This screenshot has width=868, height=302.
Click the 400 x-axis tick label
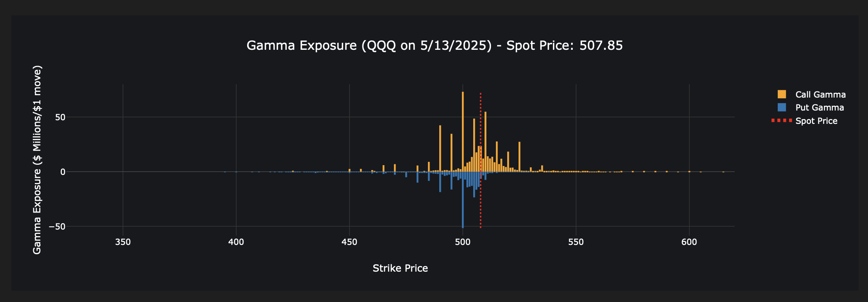pos(236,242)
